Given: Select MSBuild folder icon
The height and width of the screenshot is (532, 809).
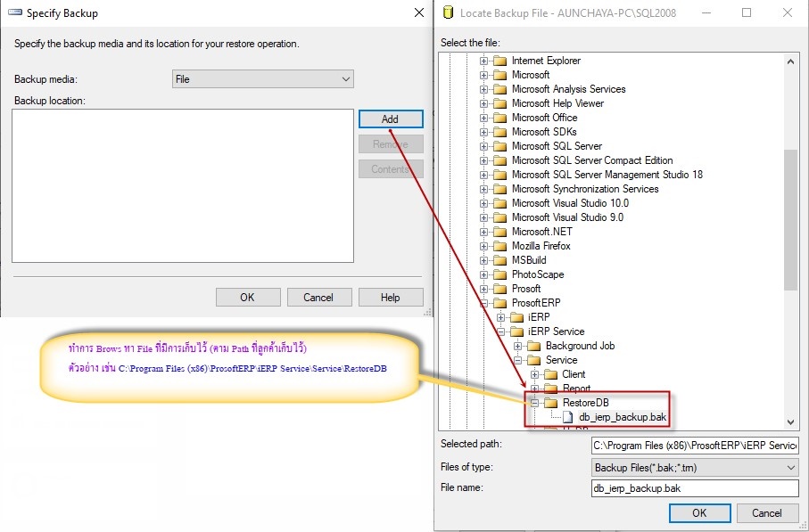Looking at the screenshot, I should pyautogui.click(x=500, y=260).
